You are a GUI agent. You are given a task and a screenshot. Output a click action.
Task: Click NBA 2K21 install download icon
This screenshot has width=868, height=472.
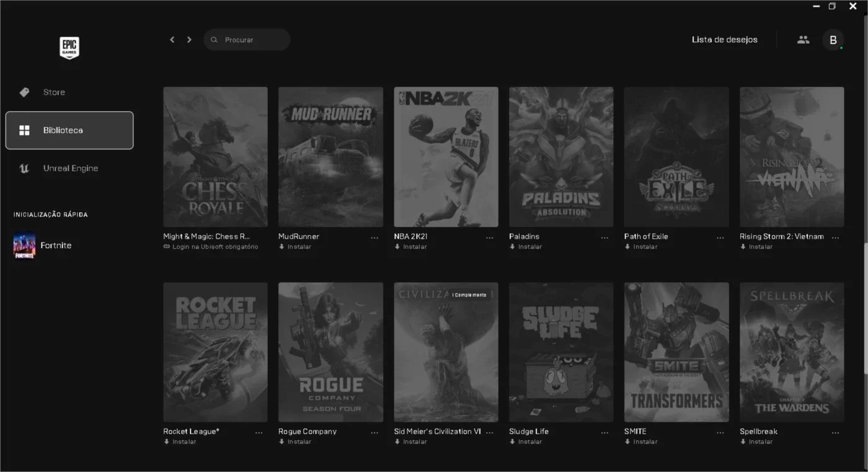pos(397,247)
